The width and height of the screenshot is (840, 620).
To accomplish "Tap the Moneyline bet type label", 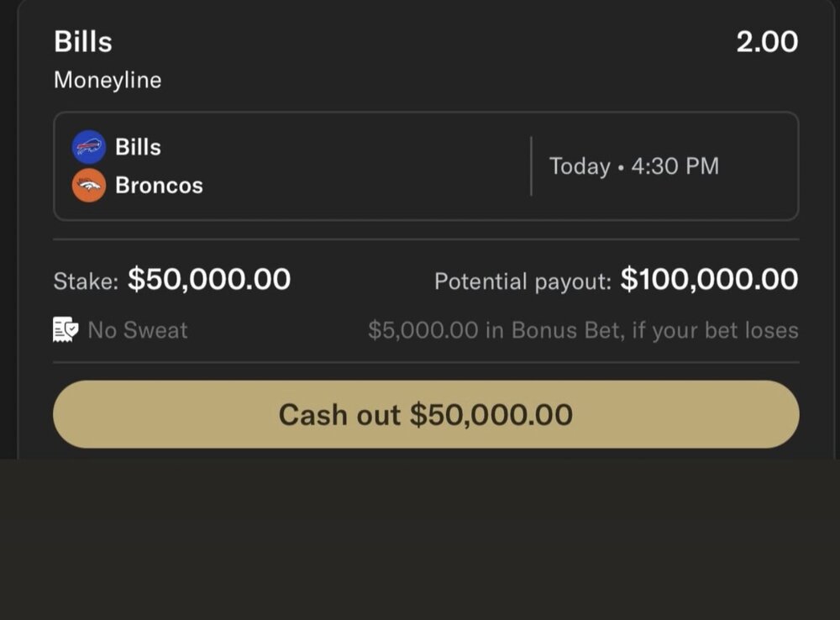I will pyautogui.click(x=108, y=81).
